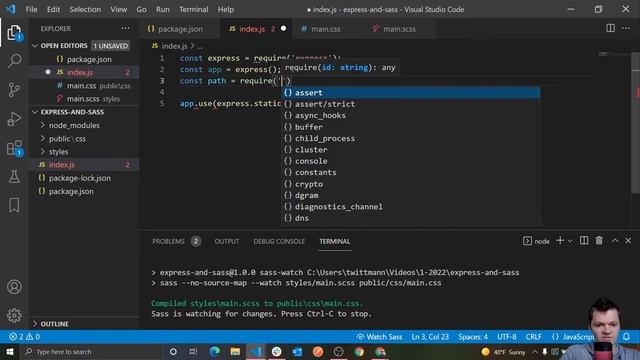Open the launch profile dropdown beside new terminal
The width and height of the screenshot is (640, 360).
pyautogui.click(x=570, y=241)
